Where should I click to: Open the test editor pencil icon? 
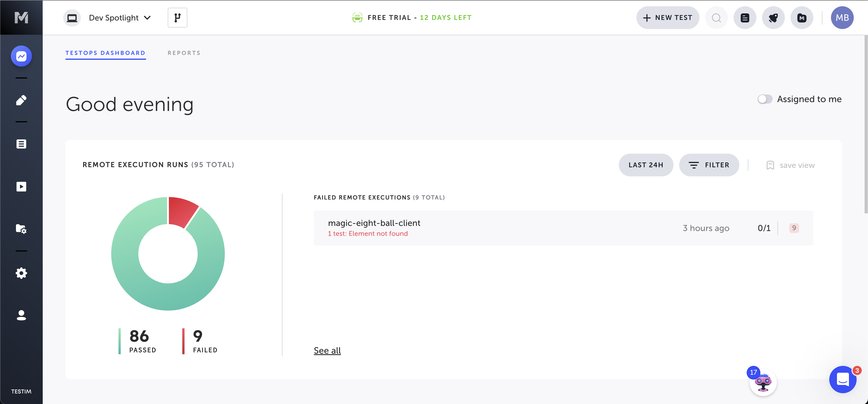coord(21,100)
